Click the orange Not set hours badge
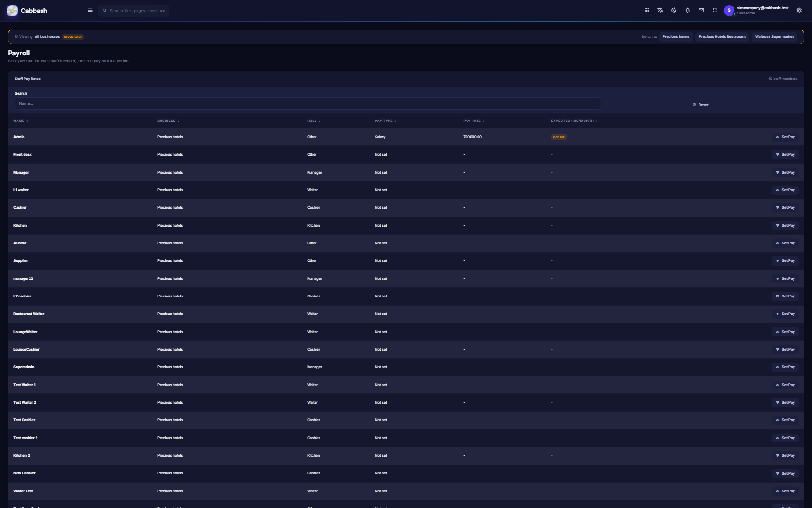The image size is (812, 508). [x=559, y=137]
